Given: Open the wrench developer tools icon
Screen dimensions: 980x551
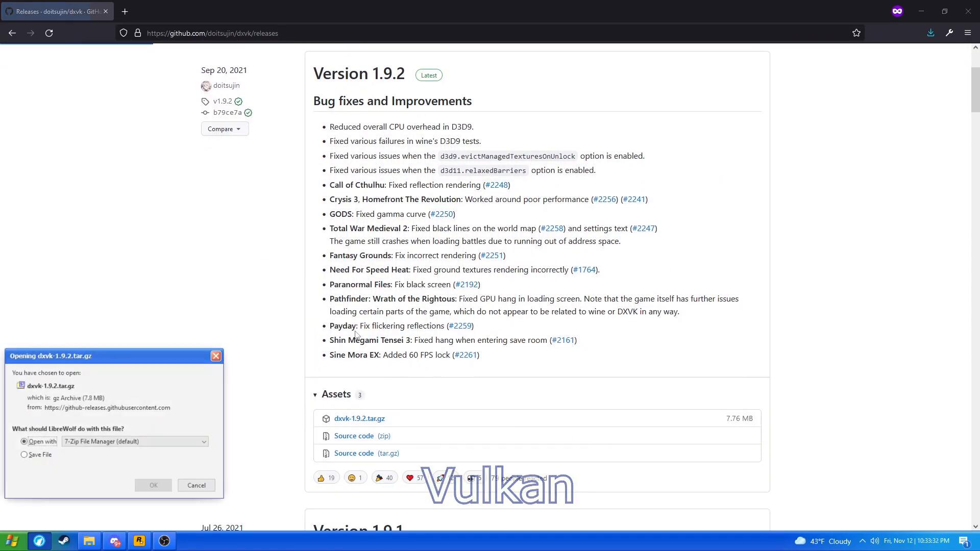Looking at the screenshot, I should (x=949, y=33).
